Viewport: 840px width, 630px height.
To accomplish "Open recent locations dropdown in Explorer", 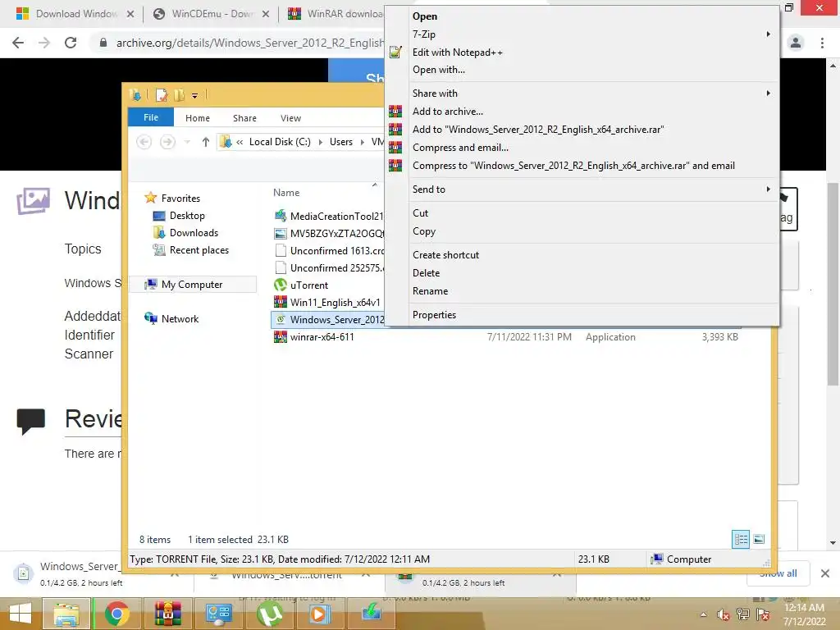I will (x=187, y=142).
